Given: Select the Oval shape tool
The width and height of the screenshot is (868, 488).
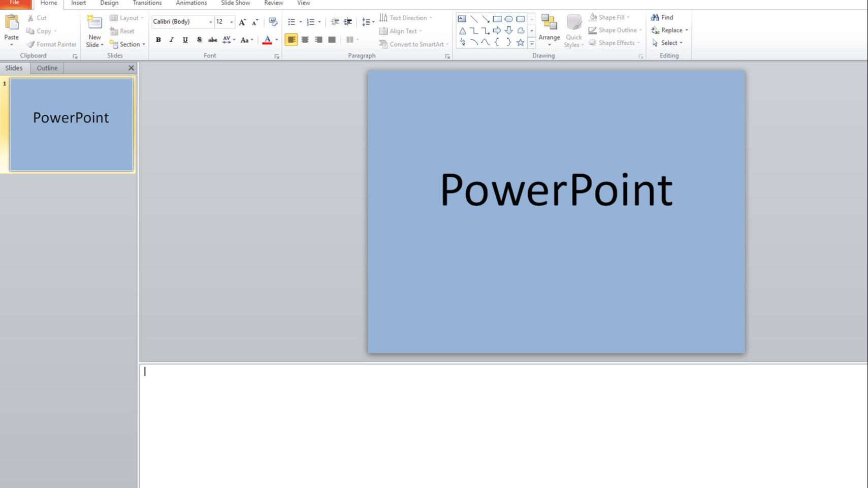Looking at the screenshot, I should coord(509,18).
